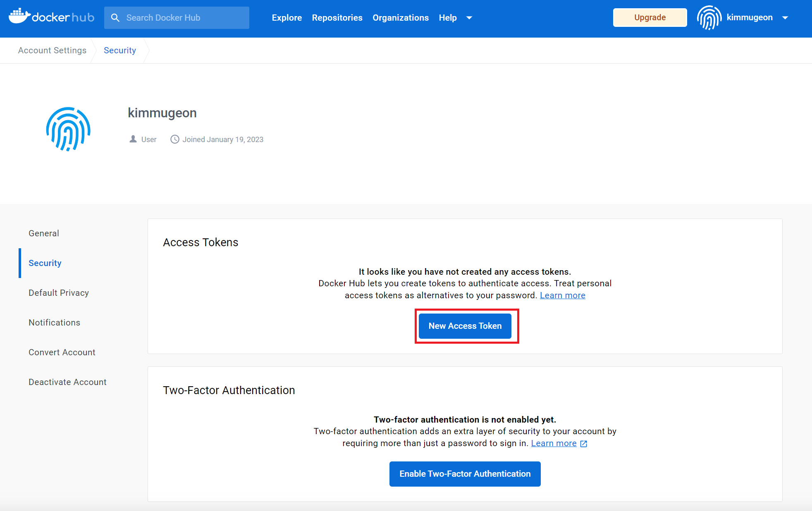This screenshot has width=812, height=511.
Task: Go to Repositories
Action: point(337,18)
